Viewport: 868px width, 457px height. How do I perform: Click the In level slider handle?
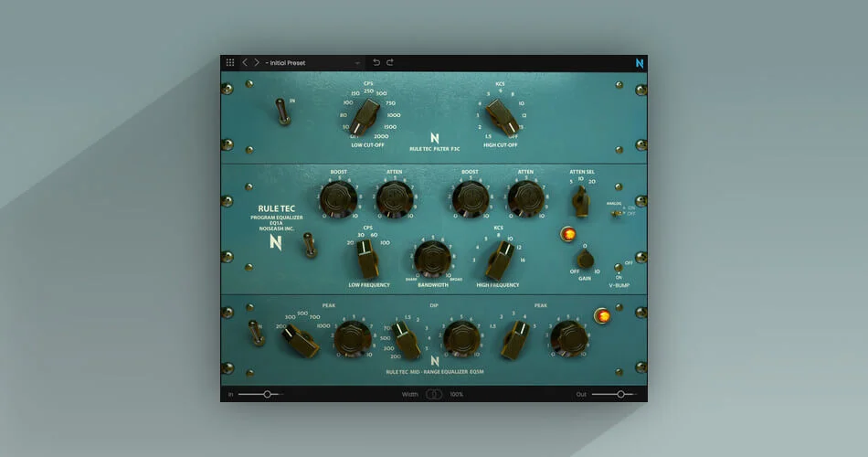tap(268, 395)
